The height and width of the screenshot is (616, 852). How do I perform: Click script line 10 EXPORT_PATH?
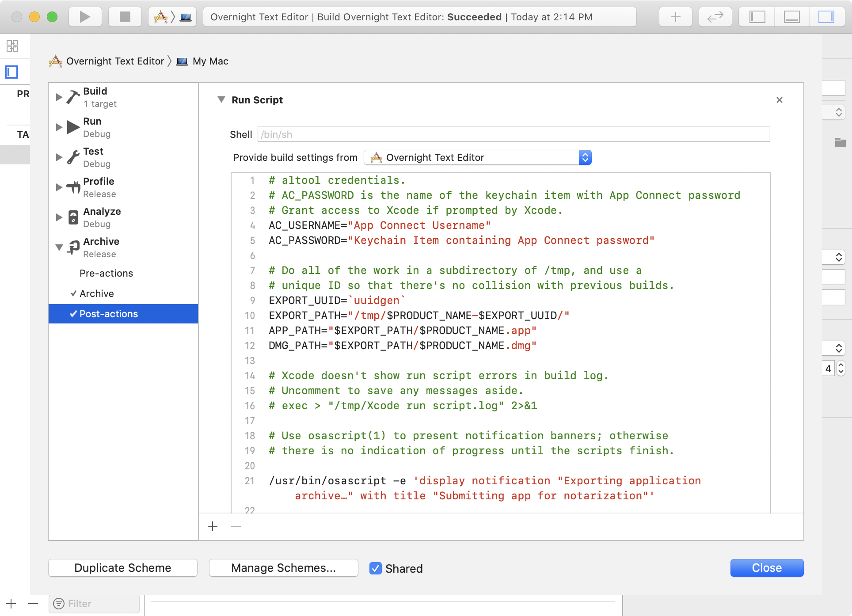point(419,316)
